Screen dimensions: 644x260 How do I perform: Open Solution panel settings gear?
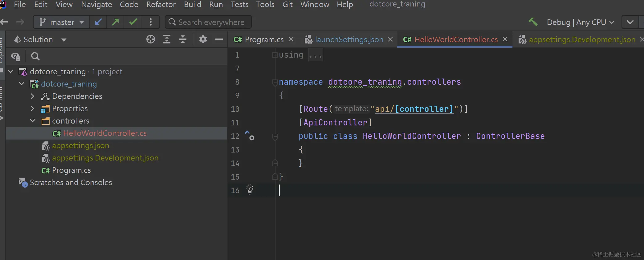(x=203, y=39)
